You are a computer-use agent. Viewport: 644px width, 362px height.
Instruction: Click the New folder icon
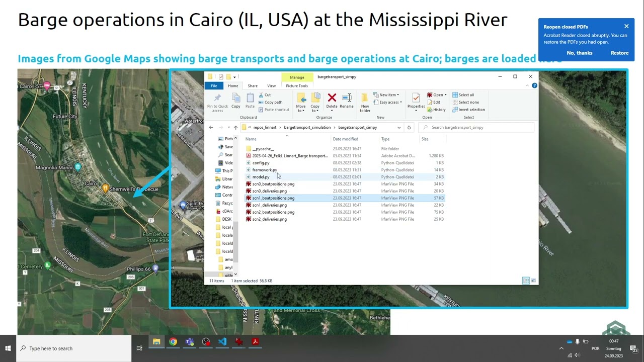[x=365, y=98]
